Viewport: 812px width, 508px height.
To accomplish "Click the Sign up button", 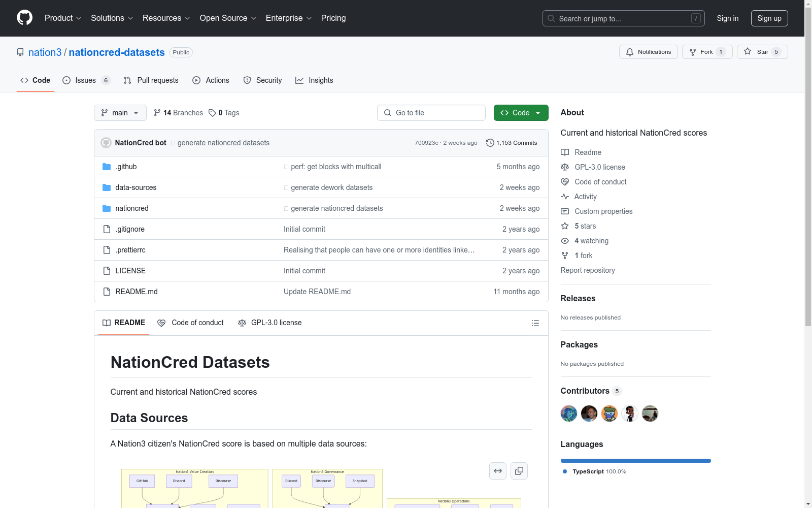I will pyautogui.click(x=769, y=18).
